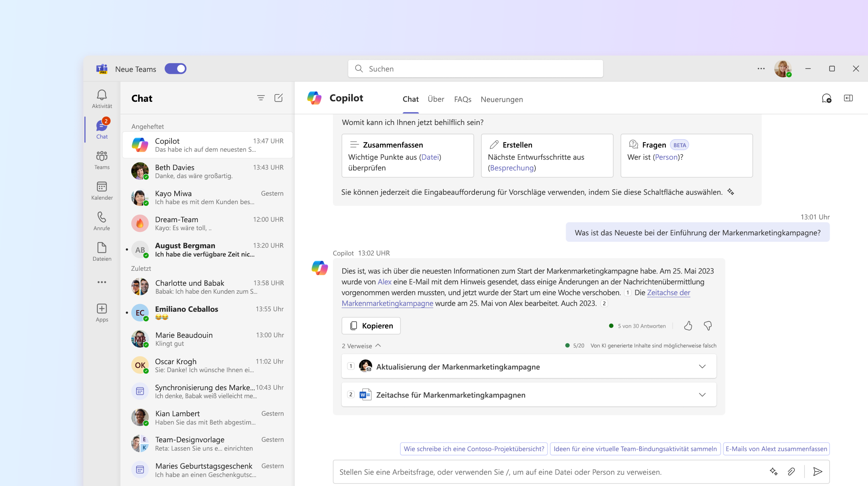Screen dimensions: 868x486
Task: Open the Team-Designvorlage chat
Action: [x=207, y=444]
